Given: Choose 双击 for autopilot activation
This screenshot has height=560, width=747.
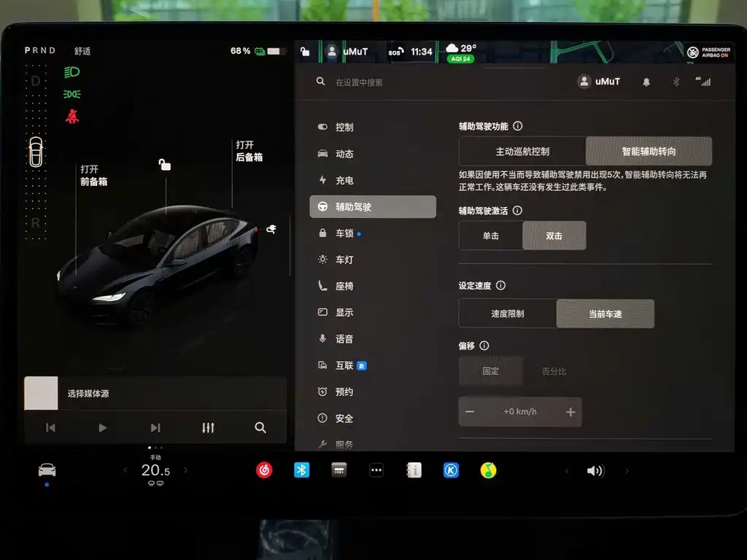Looking at the screenshot, I should [554, 236].
